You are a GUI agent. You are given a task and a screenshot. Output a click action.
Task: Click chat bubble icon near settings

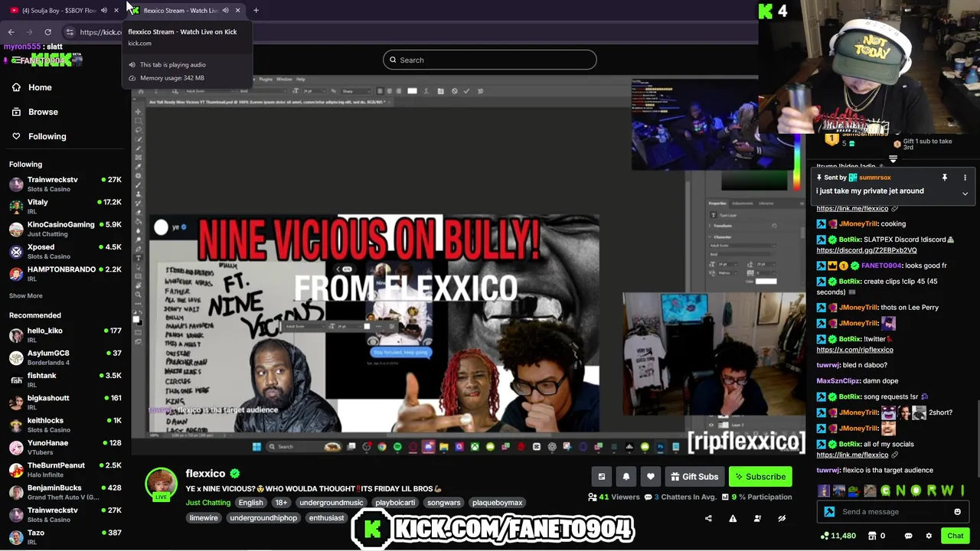pyautogui.click(x=908, y=536)
